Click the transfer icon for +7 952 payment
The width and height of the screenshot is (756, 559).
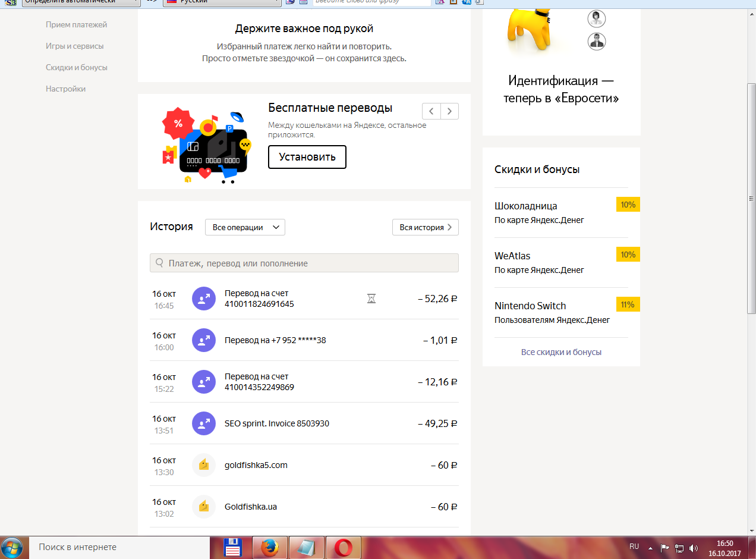click(x=204, y=340)
